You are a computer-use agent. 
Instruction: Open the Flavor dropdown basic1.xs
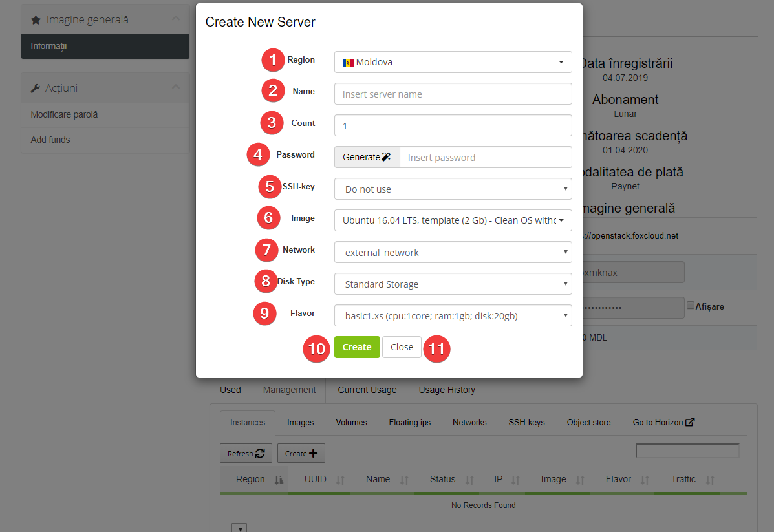pyautogui.click(x=453, y=315)
